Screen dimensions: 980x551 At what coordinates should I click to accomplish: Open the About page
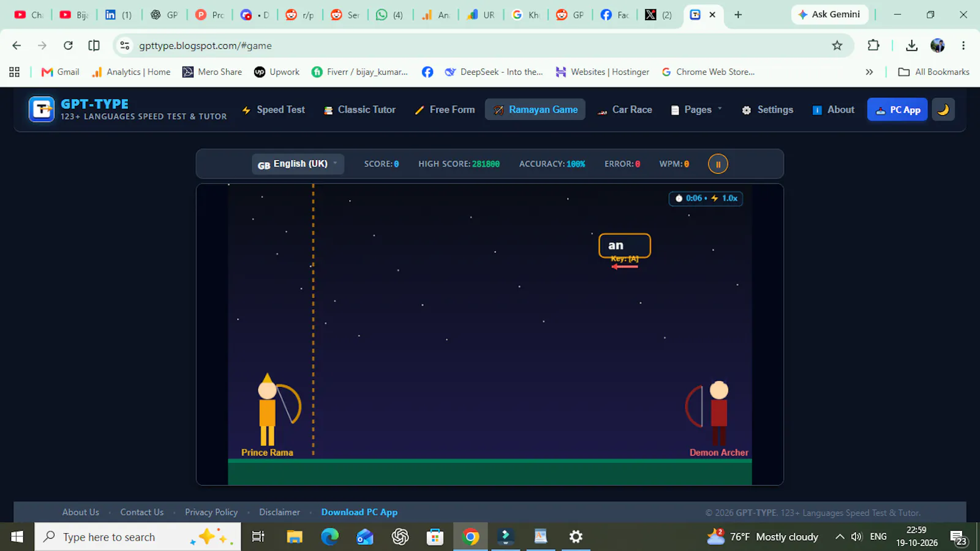[x=834, y=110]
